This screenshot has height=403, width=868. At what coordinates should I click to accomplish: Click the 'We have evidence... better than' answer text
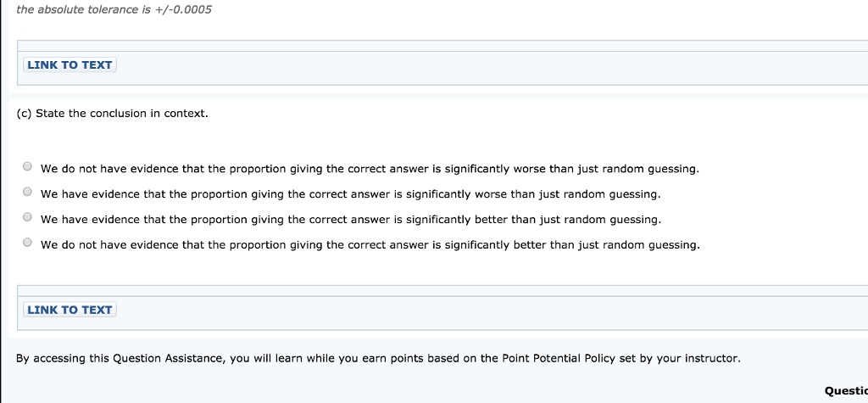click(350, 220)
